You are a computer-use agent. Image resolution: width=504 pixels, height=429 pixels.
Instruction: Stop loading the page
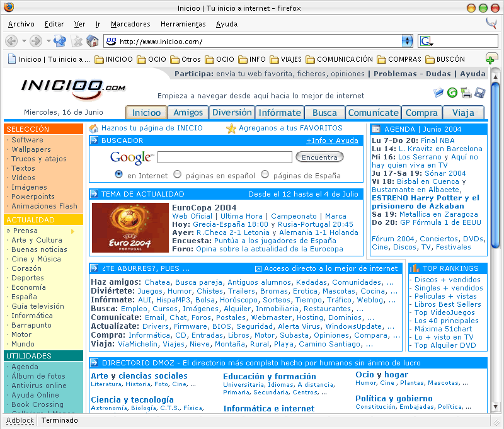click(77, 41)
